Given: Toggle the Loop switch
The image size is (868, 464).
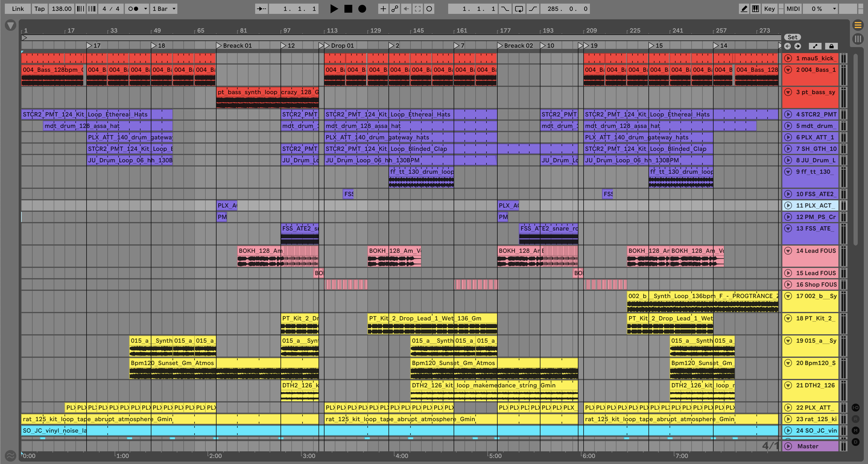Looking at the screenshot, I should coord(519,9).
